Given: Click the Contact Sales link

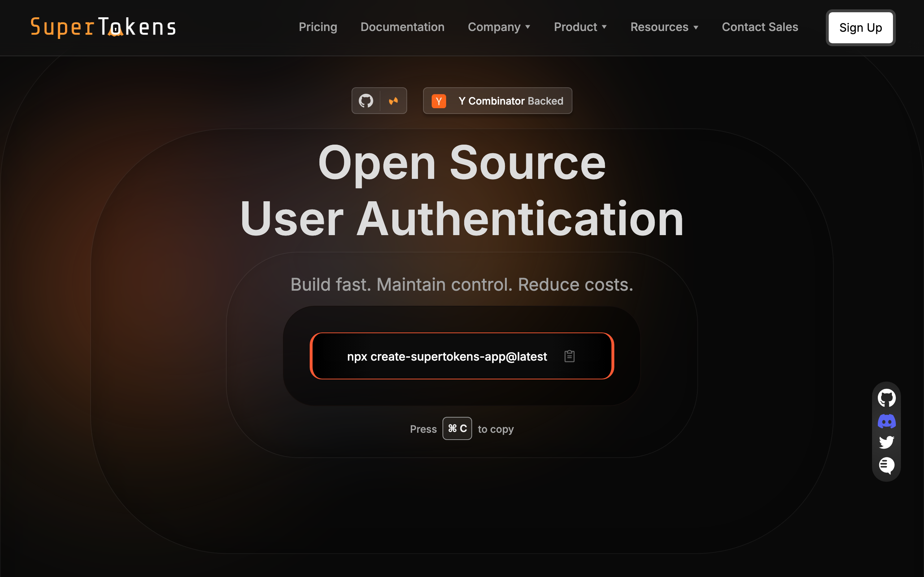Looking at the screenshot, I should coord(759,27).
